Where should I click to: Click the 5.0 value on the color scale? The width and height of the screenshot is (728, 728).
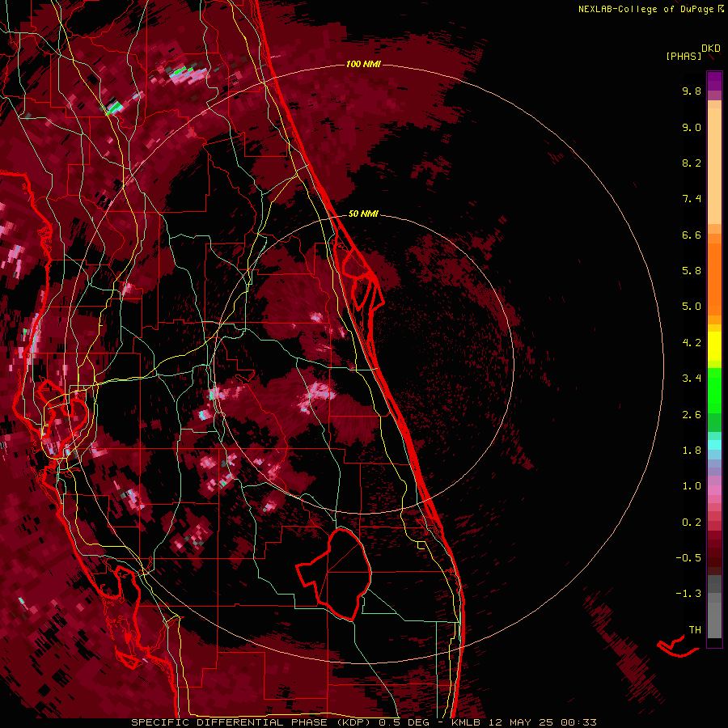pos(692,307)
